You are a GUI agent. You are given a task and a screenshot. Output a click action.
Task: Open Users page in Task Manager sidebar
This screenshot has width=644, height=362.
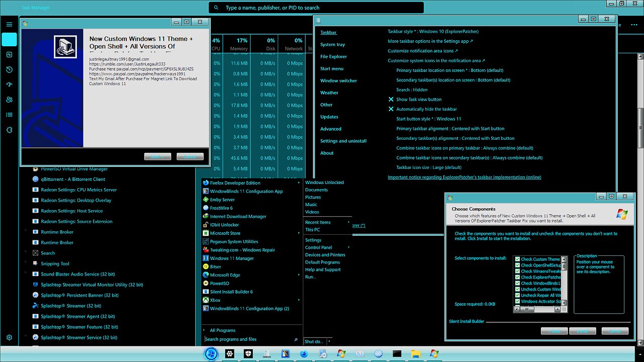9,100
